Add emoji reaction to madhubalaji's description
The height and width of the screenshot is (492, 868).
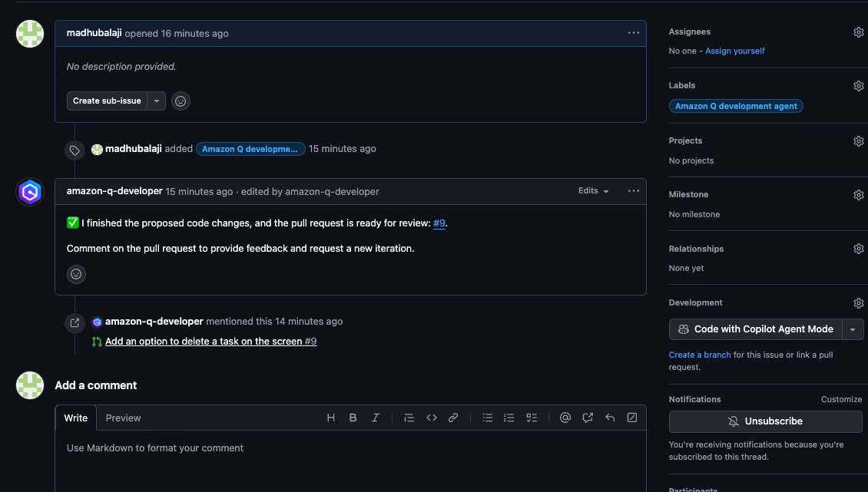181,101
